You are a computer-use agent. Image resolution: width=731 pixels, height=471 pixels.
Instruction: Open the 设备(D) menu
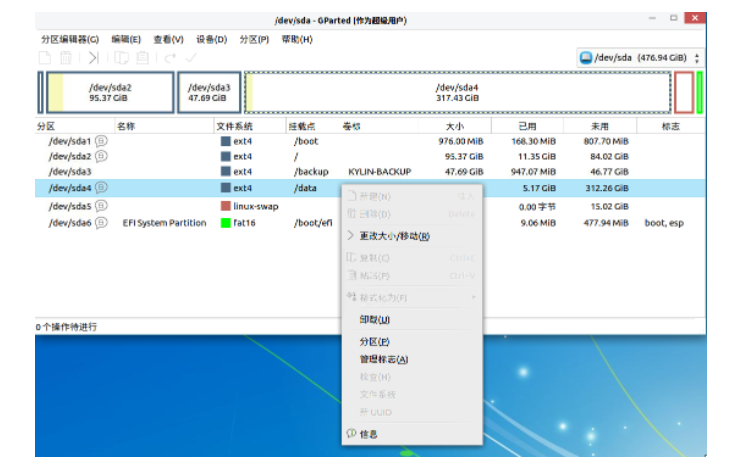[211, 39]
